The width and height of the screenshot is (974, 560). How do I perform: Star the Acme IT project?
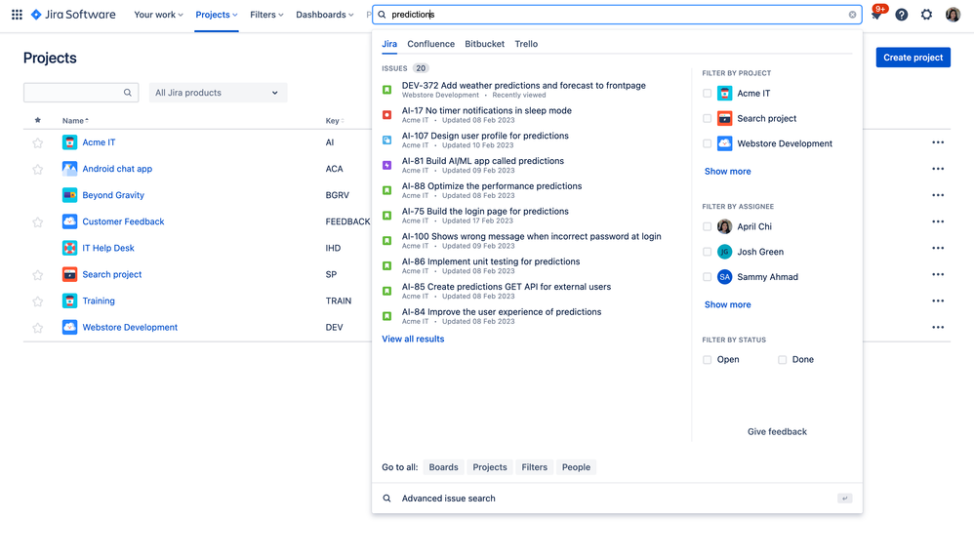pos(38,142)
